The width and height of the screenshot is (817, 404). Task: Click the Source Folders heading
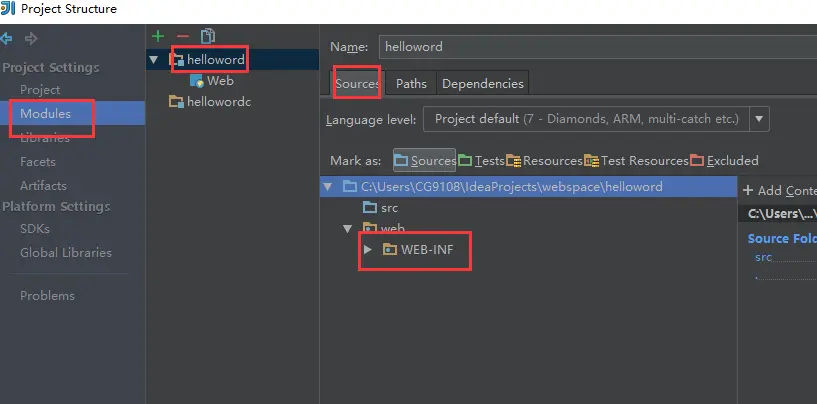coord(782,239)
